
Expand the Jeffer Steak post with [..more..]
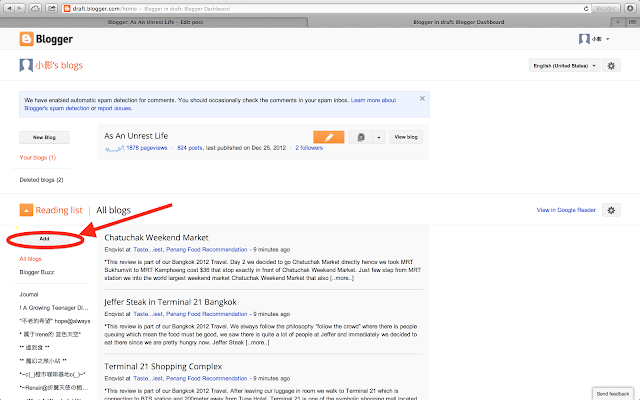[x=257, y=342]
